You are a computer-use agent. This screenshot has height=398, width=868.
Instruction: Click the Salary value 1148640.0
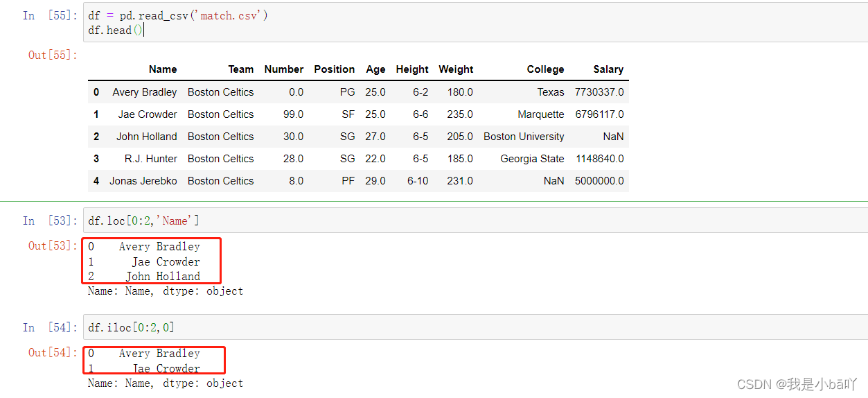tap(599, 159)
